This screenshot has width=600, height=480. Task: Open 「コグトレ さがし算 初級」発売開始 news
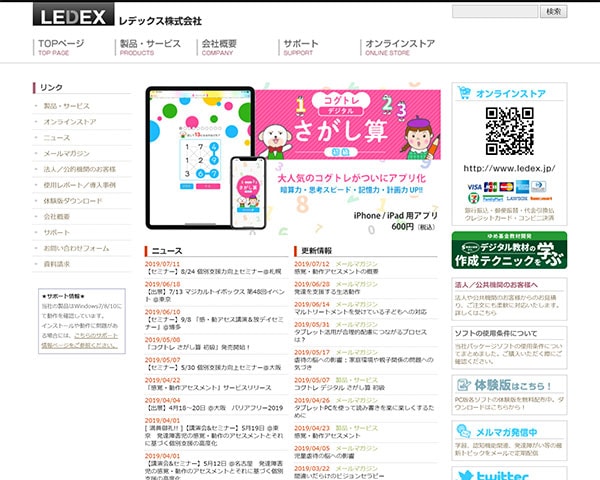click(198, 348)
